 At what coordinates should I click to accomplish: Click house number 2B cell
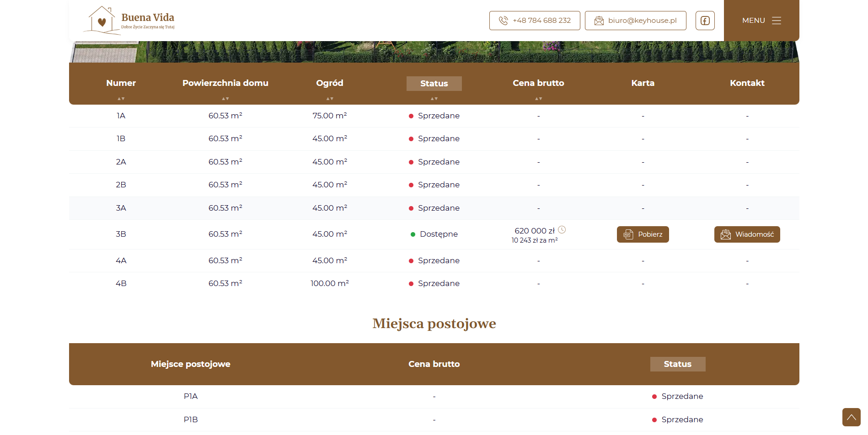(x=121, y=185)
